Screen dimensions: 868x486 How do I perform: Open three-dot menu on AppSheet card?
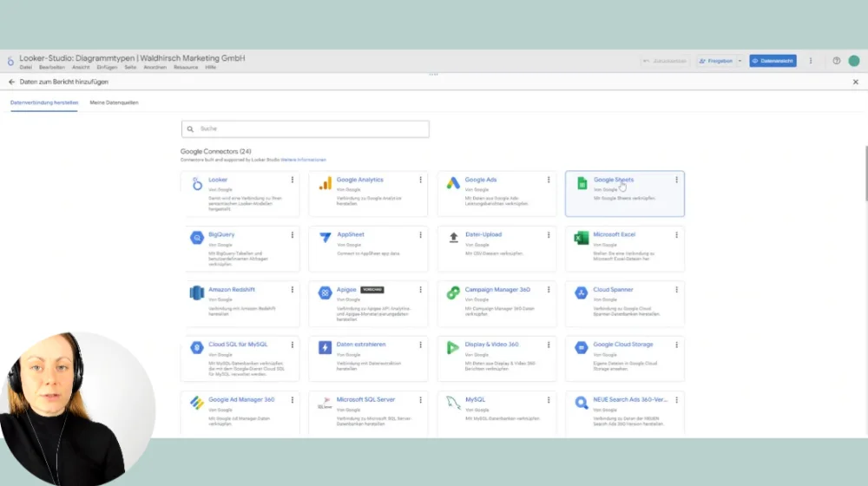[x=420, y=235]
